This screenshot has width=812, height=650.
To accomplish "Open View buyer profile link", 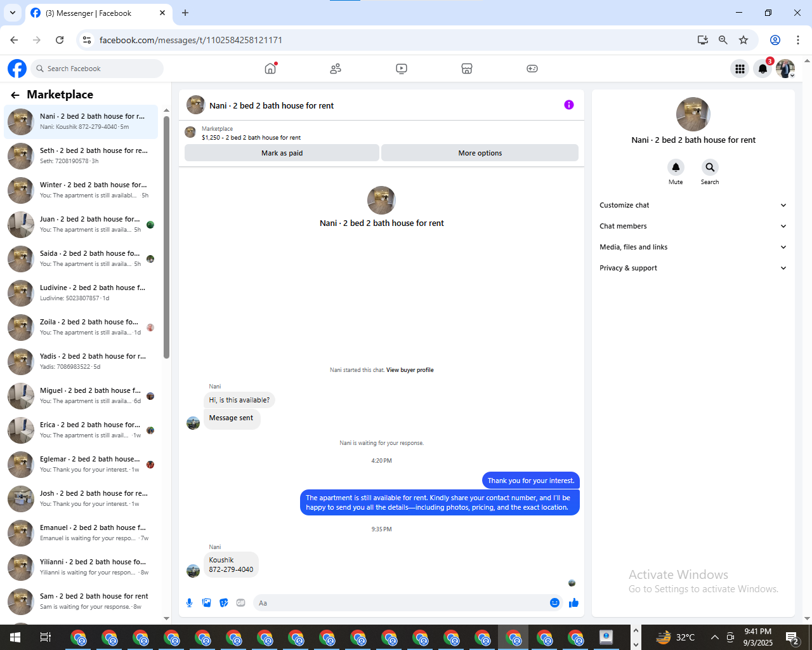I will click(x=410, y=370).
